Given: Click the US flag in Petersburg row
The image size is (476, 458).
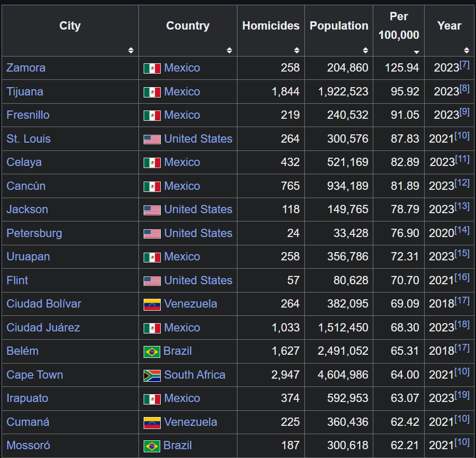Looking at the screenshot, I should coord(152,234).
